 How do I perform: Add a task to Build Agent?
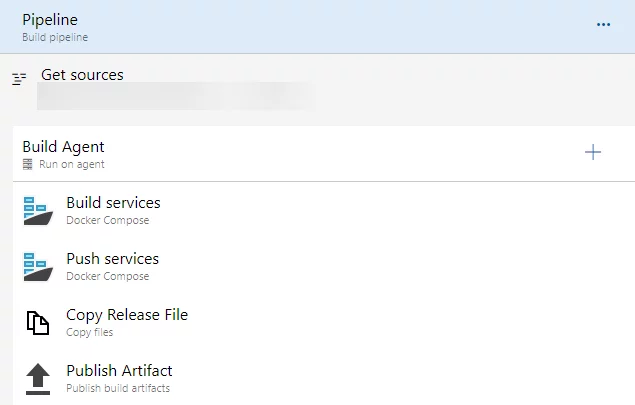[593, 152]
